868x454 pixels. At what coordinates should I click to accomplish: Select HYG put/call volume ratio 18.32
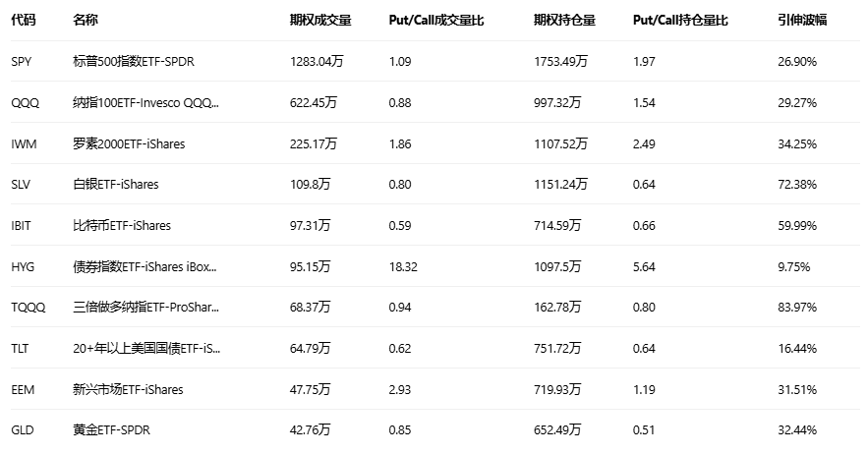[x=404, y=266]
